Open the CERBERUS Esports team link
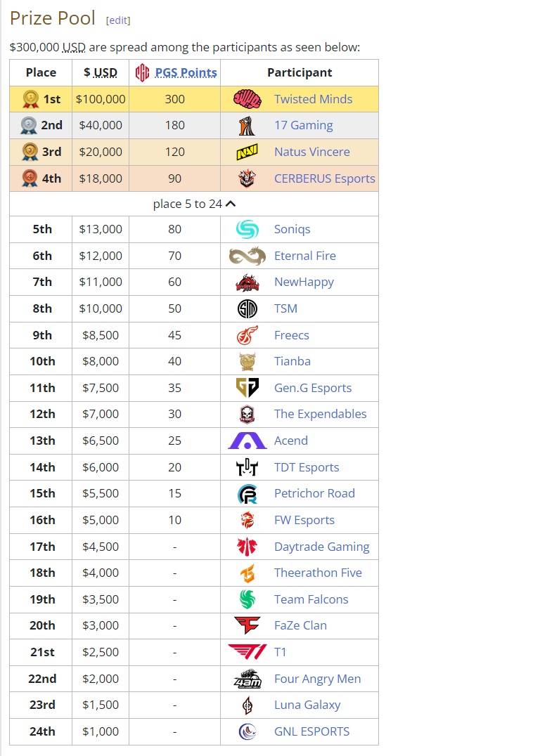Image resolution: width=540 pixels, height=756 pixels. coord(325,178)
